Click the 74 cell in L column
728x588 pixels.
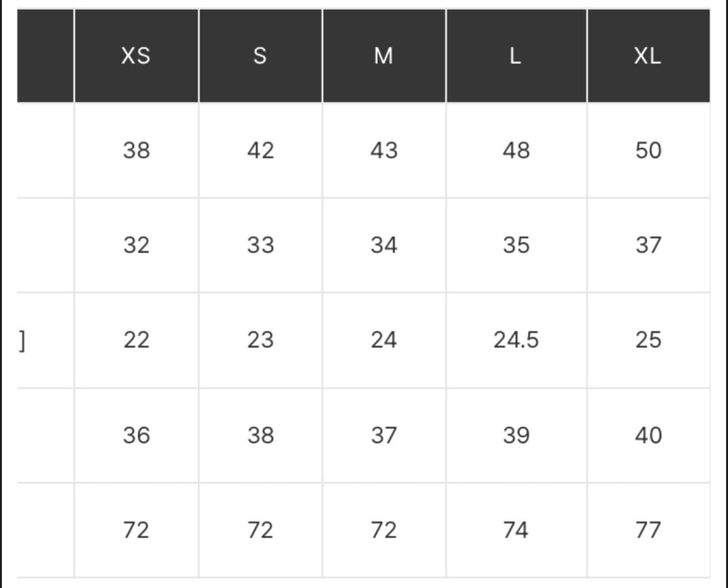tap(516, 530)
